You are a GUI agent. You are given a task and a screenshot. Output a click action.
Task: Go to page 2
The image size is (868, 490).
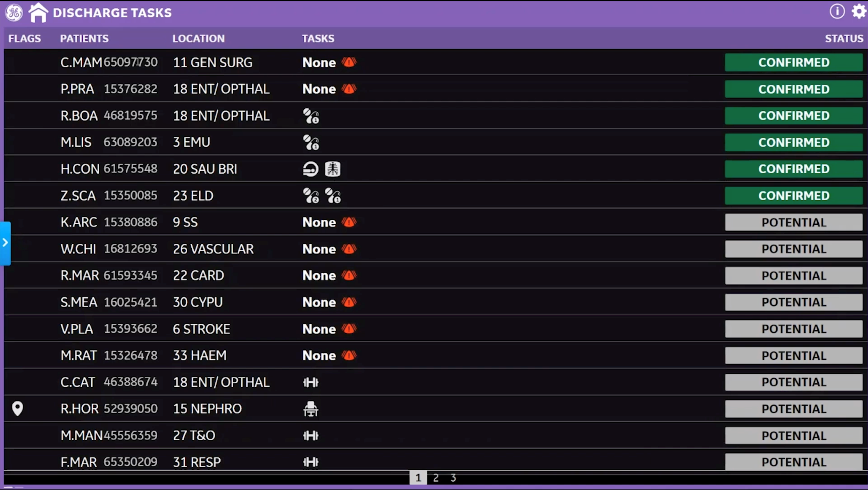coord(436,478)
